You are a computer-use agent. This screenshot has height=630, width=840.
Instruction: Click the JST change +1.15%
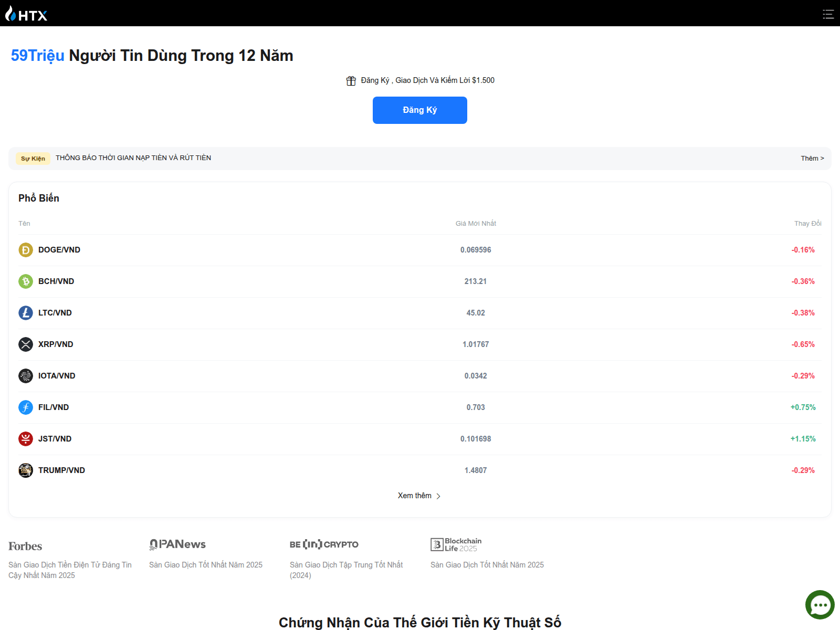(x=803, y=439)
